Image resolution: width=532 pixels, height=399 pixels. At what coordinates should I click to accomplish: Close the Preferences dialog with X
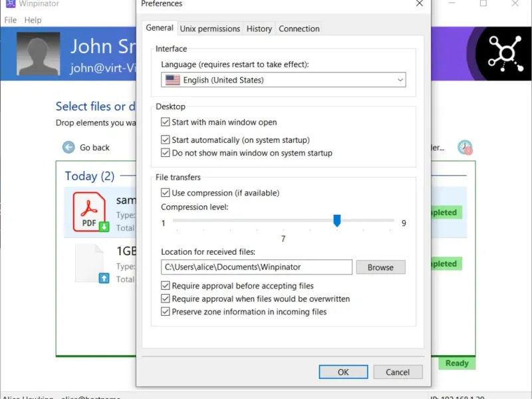coord(420,3)
